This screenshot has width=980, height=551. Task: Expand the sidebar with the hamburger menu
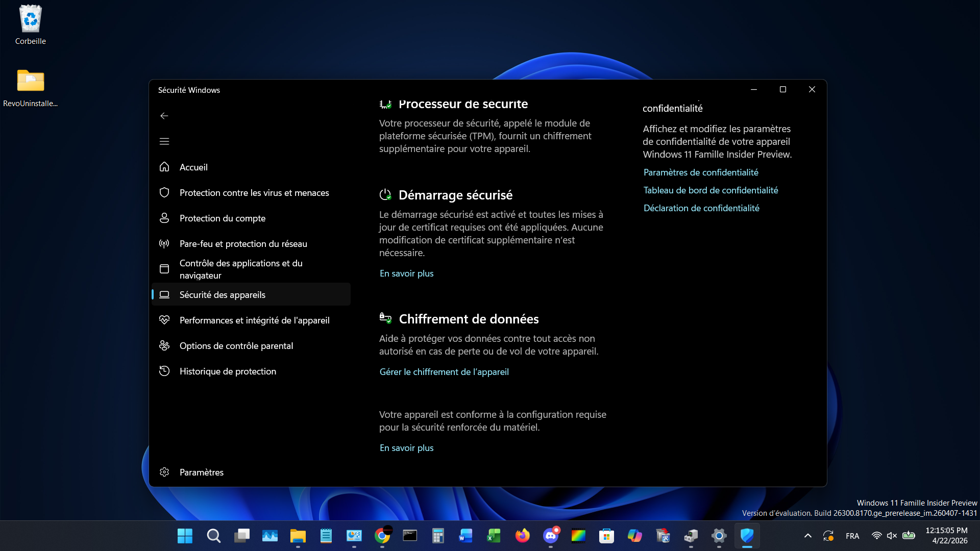164,141
